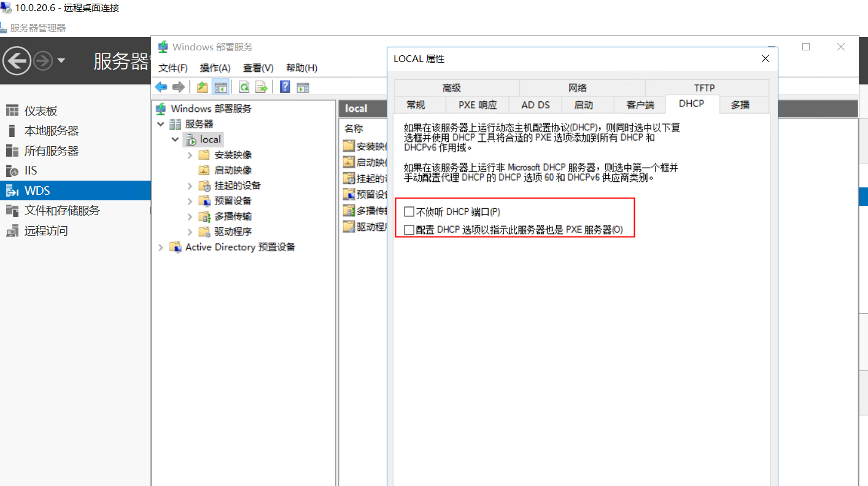Select the 服务器 server rack icon in tree
This screenshot has height=486, width=868.
point(176,124)
